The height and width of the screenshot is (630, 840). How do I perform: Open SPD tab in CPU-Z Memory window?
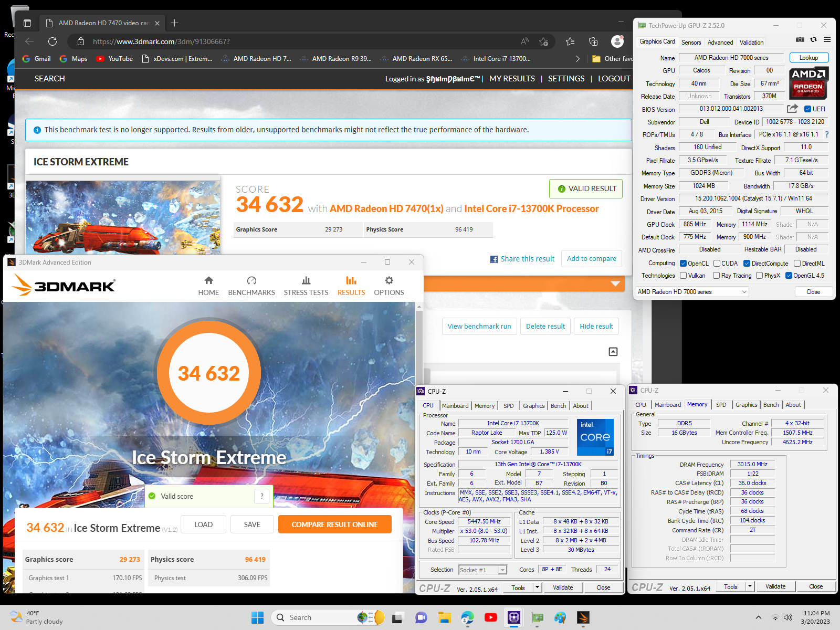click(x=721, y=405)
